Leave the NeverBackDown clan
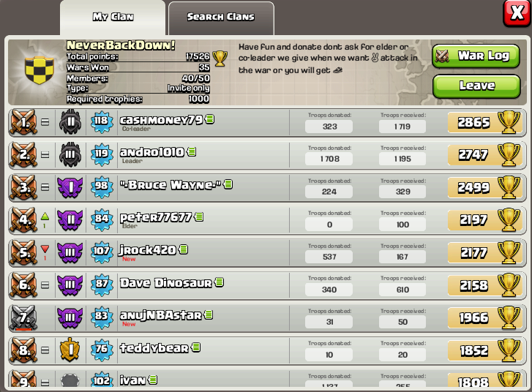 click(x=476, y=86)
